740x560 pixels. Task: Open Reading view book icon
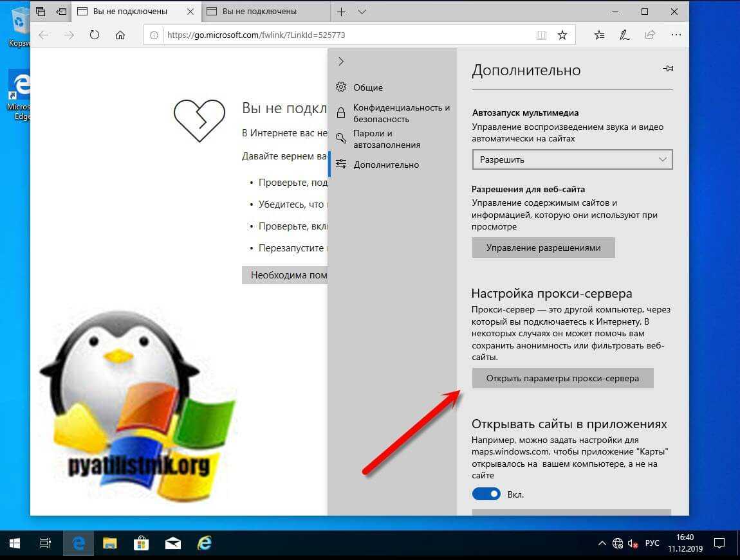click(541, 35)
